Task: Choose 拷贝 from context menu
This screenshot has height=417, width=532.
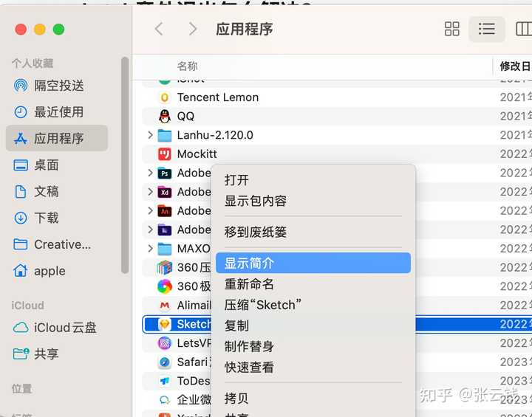Action: pyautogui.click(x=313, y=399)
